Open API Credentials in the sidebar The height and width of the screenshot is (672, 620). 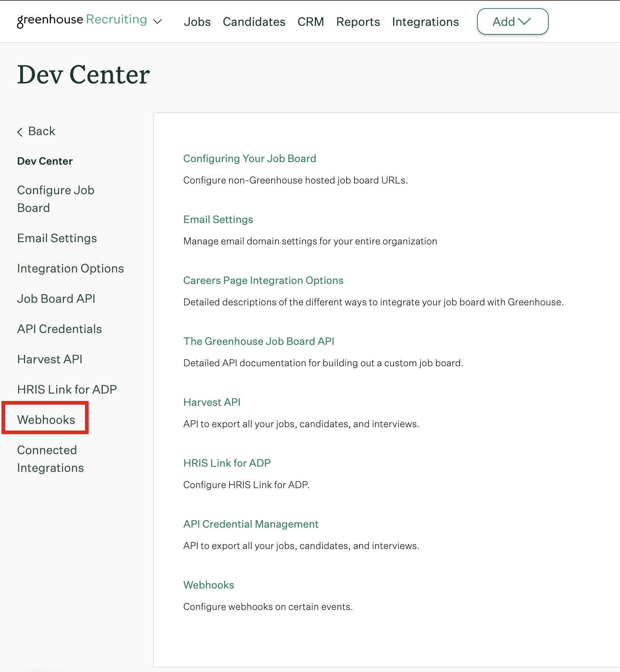coord(59,329)
